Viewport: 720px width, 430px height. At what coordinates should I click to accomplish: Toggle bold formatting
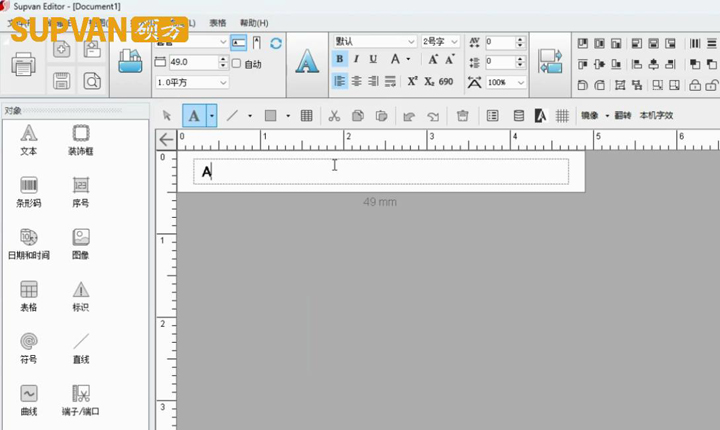[339, 60]
